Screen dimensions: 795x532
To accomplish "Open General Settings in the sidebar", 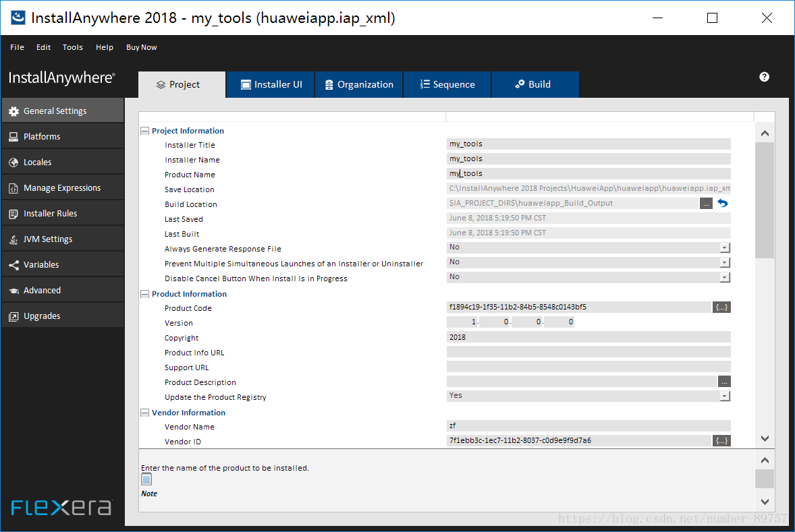I will point(62,111).
